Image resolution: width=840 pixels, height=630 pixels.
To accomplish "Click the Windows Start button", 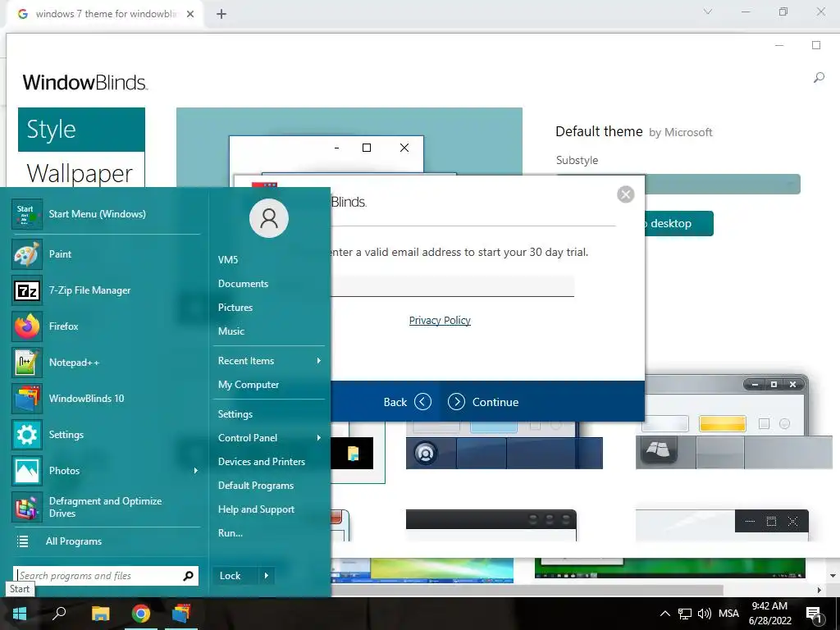I will 20,614.
